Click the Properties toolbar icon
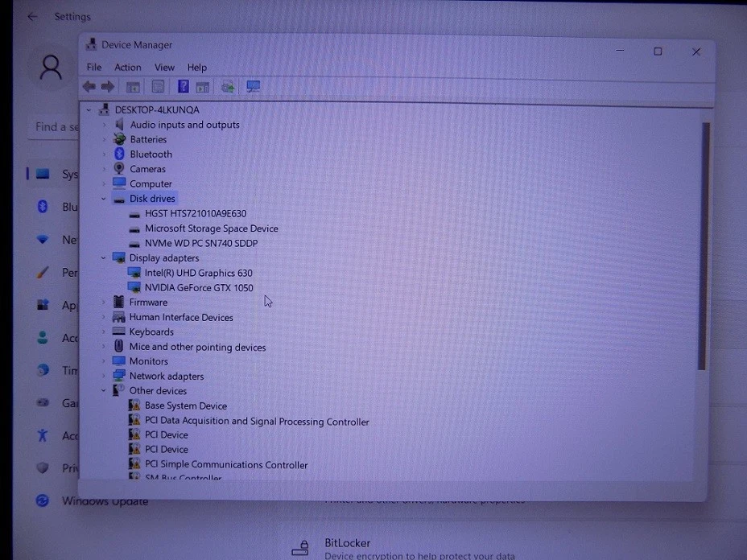Screen dimensions: 747x560 [x=159, y=87]
